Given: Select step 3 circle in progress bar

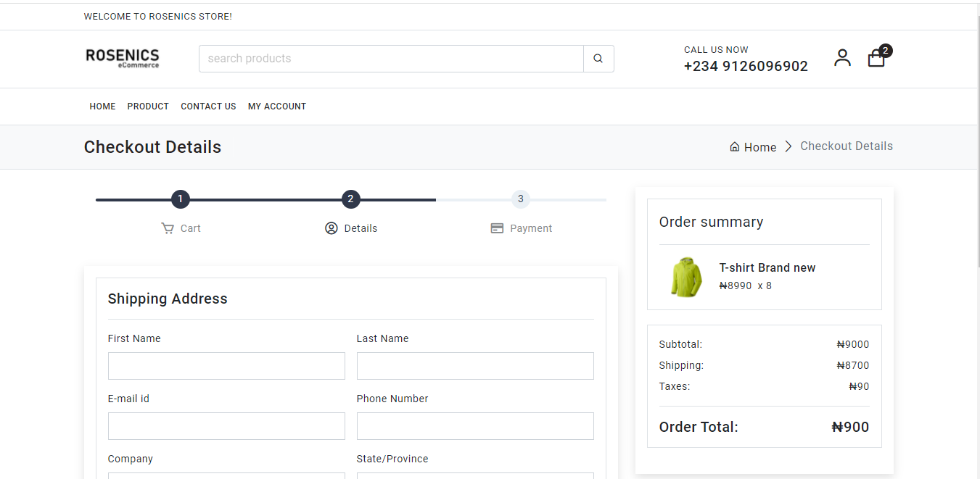Looking at the screenshot, I should (x=521, y=199).
